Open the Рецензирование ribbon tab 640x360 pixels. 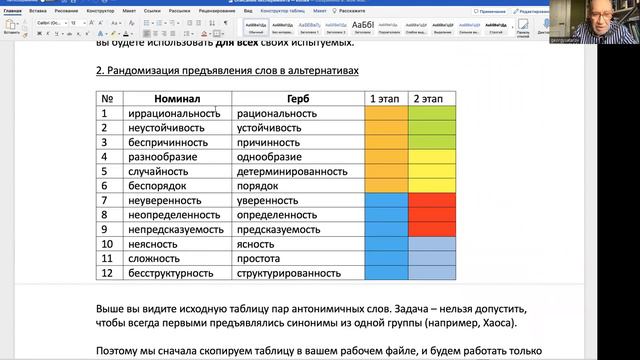[217, 11]
